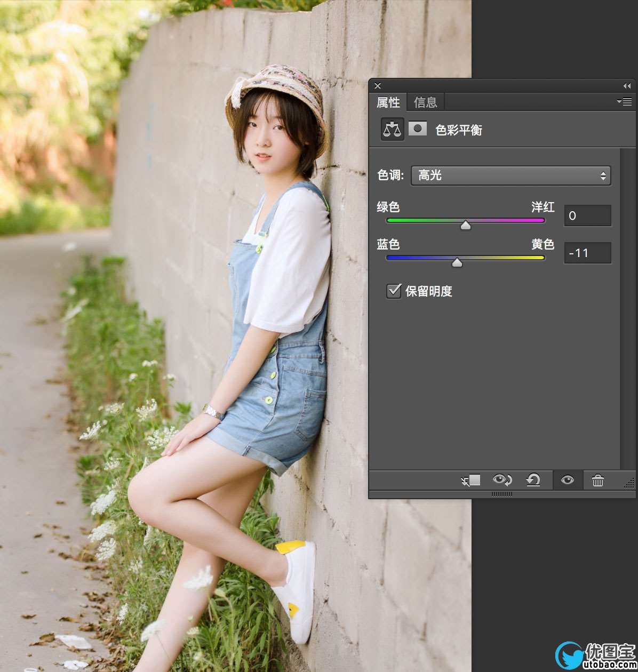Click the 洋红 label

(x=543, y=207)
